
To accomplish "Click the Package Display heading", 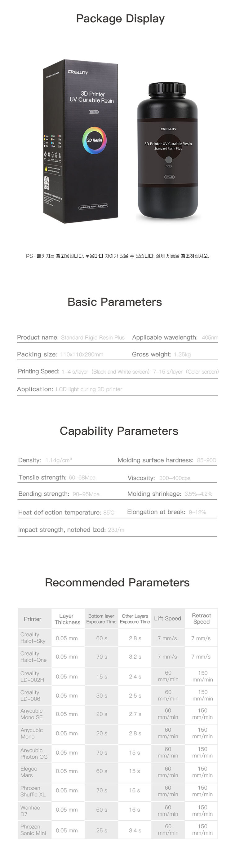I will tap(120, 19).
